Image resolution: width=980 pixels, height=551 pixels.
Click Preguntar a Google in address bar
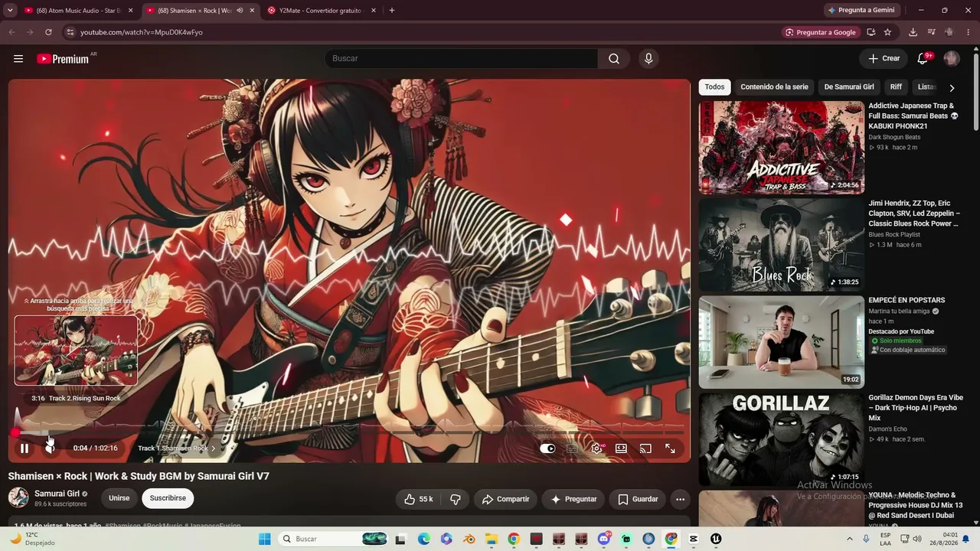820,32
